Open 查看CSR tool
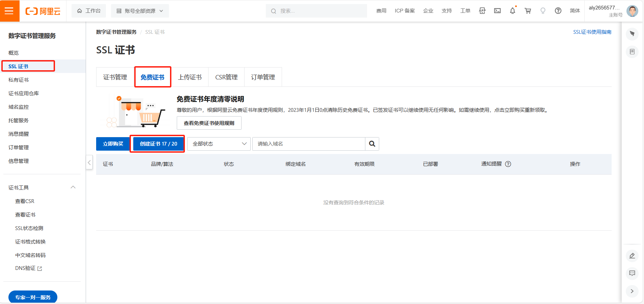Image resolution: width=644 pixels, height=304 pixels. tap(25, 201)
